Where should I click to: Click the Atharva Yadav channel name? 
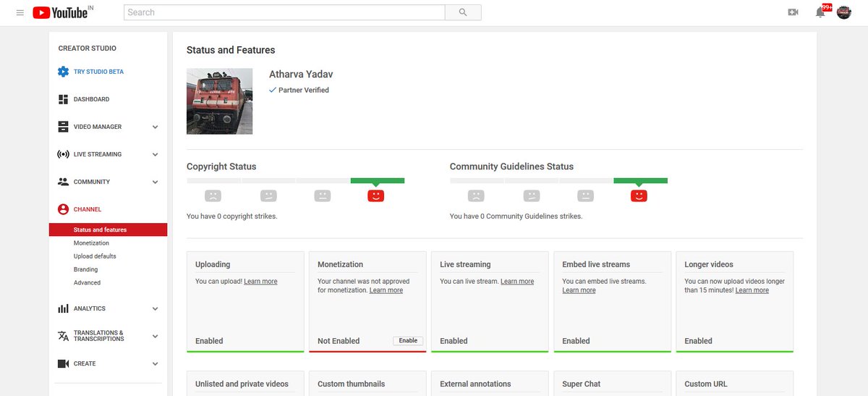coord(301,75)
